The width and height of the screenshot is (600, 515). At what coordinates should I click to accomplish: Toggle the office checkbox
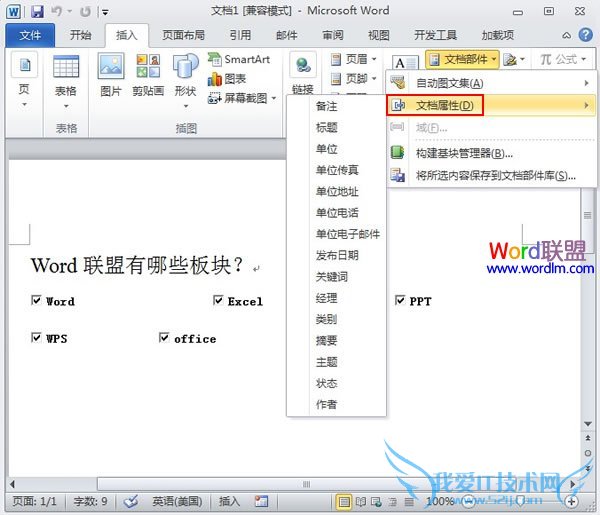(164, 337)
